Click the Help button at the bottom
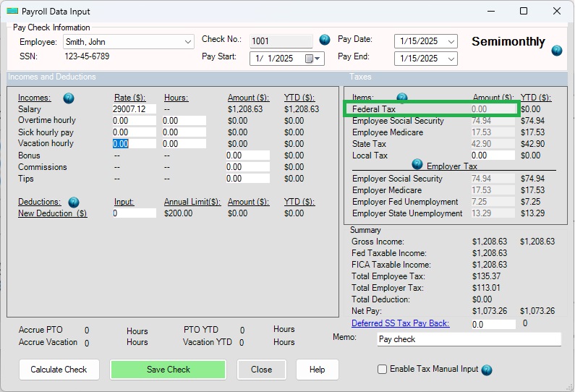The height and width of the screenshot is (392, 575). click(317, 370)
